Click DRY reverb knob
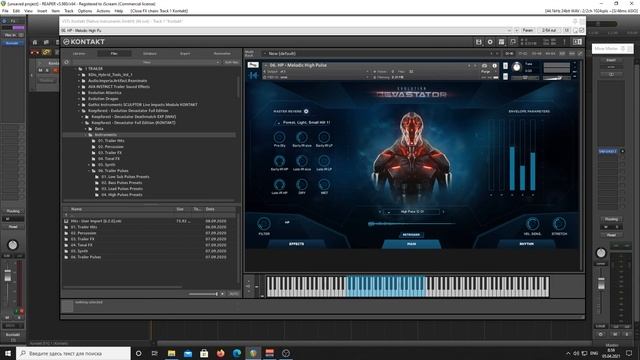Image resolution: width=640 pixels, height=360 pixels. point(302,184)
